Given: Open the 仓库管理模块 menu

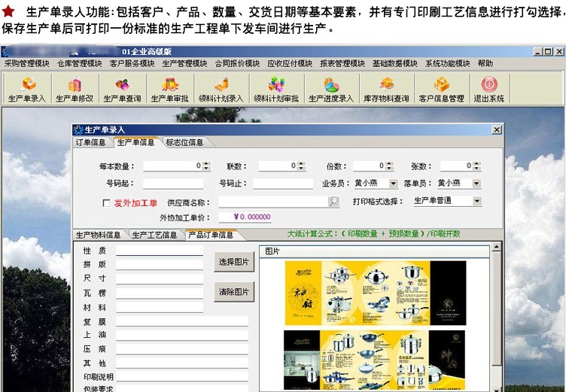Looking at the screenshot, I should tap(80, 63).
